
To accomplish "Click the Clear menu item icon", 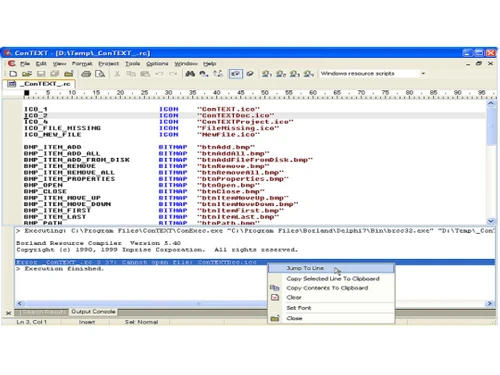I will pos(275,297).
